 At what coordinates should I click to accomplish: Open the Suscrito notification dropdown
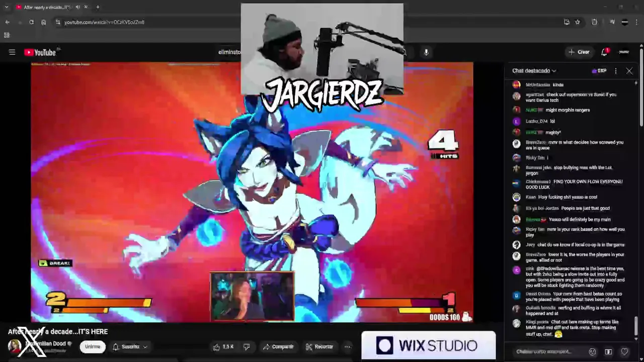[x=130, y=346]
